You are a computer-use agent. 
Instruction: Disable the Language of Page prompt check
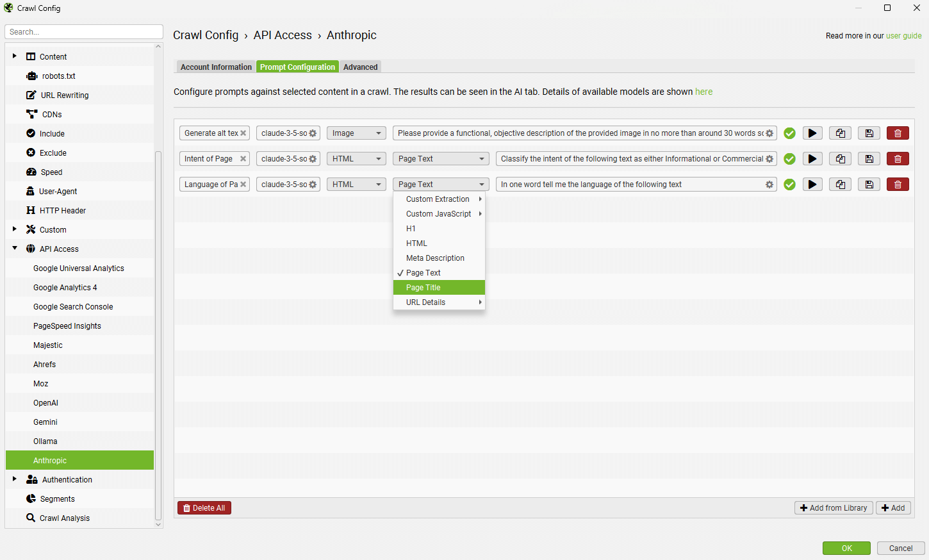(790, 185)
